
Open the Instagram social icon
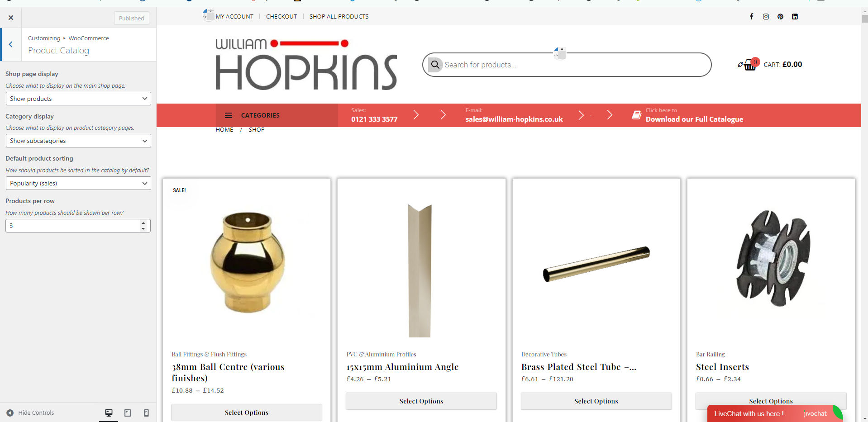(x=766, y=16)
